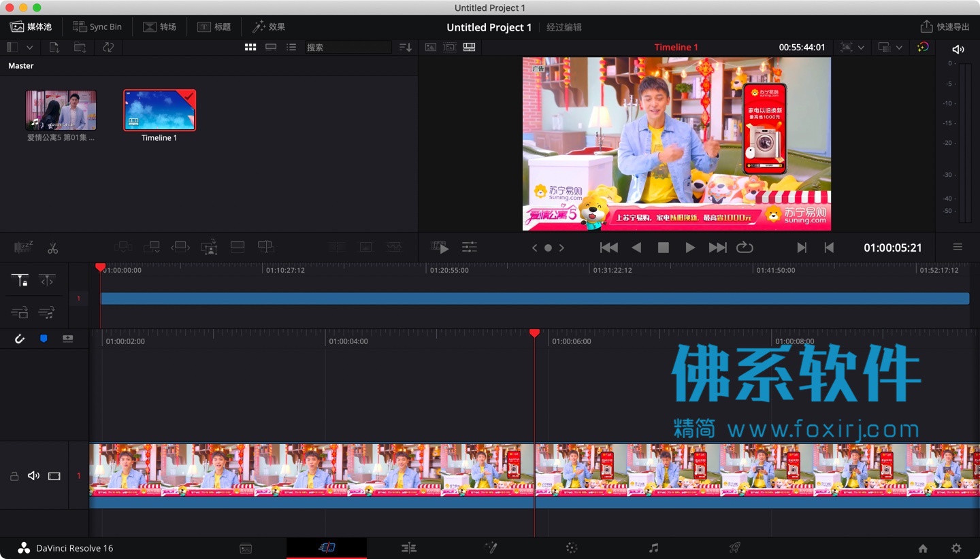Go to Home project manager icon
This screenshot has width=980, height=559.
pyautogui.click(x=923, y=548)
